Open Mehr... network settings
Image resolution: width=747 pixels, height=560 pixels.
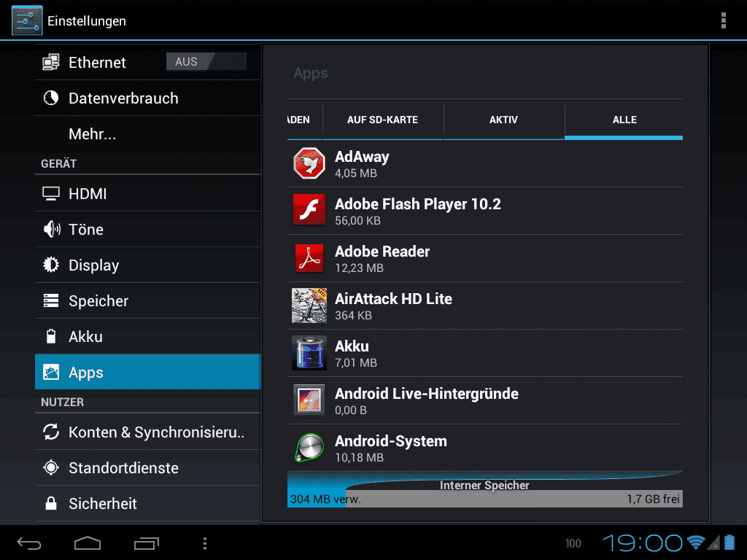pos(147,134)
